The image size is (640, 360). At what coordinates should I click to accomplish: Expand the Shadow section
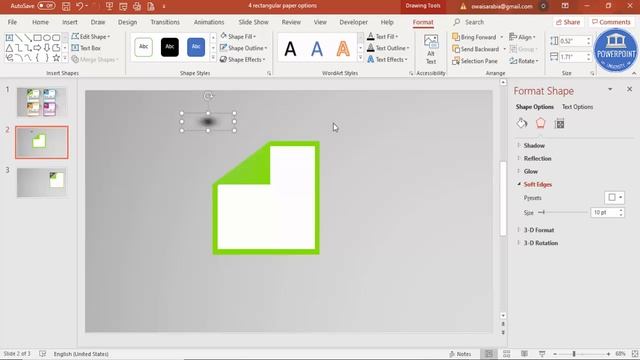click(534, 146)
